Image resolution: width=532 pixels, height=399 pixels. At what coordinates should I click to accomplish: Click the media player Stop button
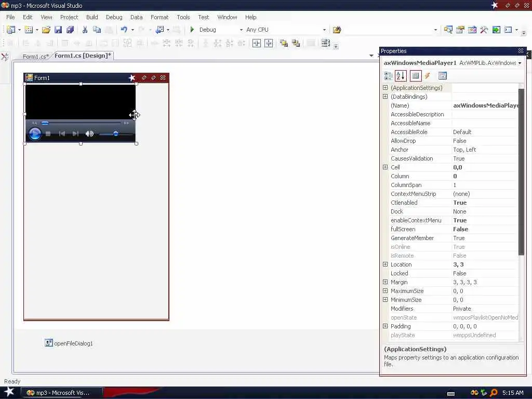[48, 134]
